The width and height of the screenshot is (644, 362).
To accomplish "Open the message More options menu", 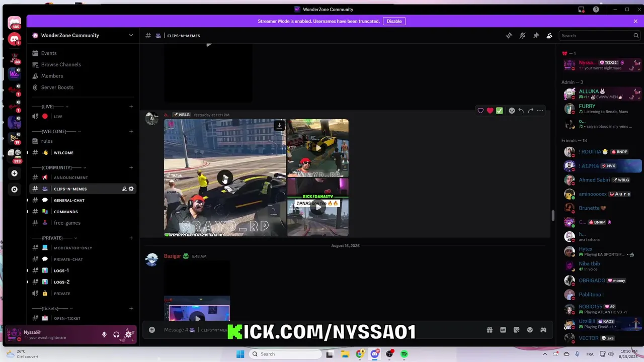I will coord(540,111).
